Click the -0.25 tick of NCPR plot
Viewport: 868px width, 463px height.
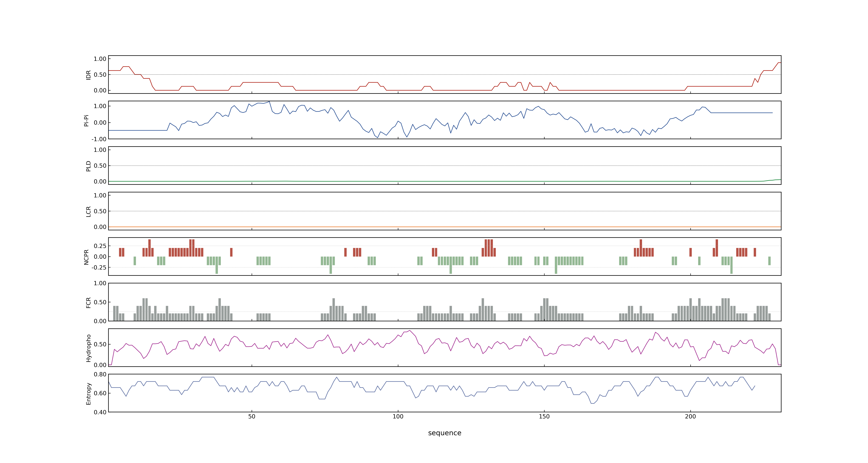pos(99,268)
